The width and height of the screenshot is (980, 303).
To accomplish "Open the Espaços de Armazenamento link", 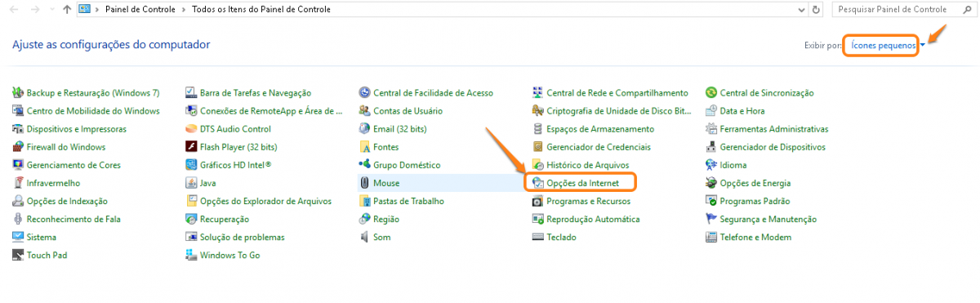I will (x=600, y=129).
